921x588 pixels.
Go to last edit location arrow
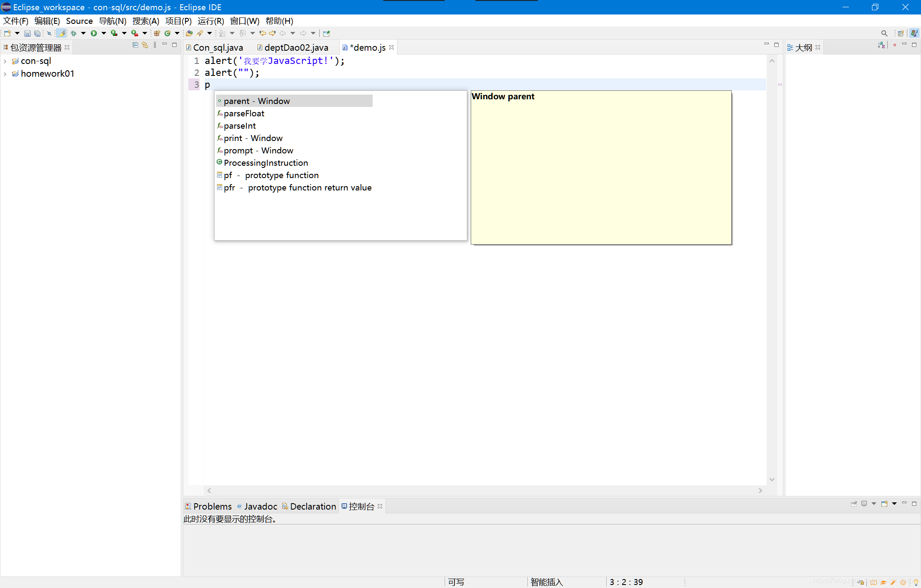263,33
